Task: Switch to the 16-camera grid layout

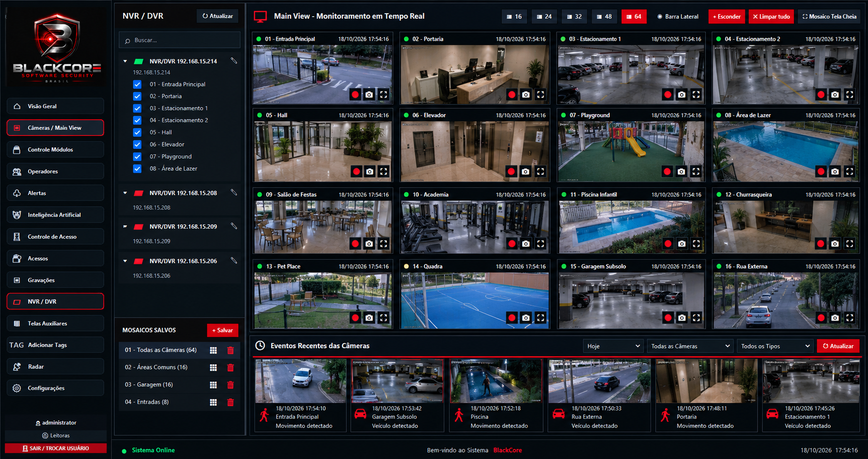Action: point(514,17)
